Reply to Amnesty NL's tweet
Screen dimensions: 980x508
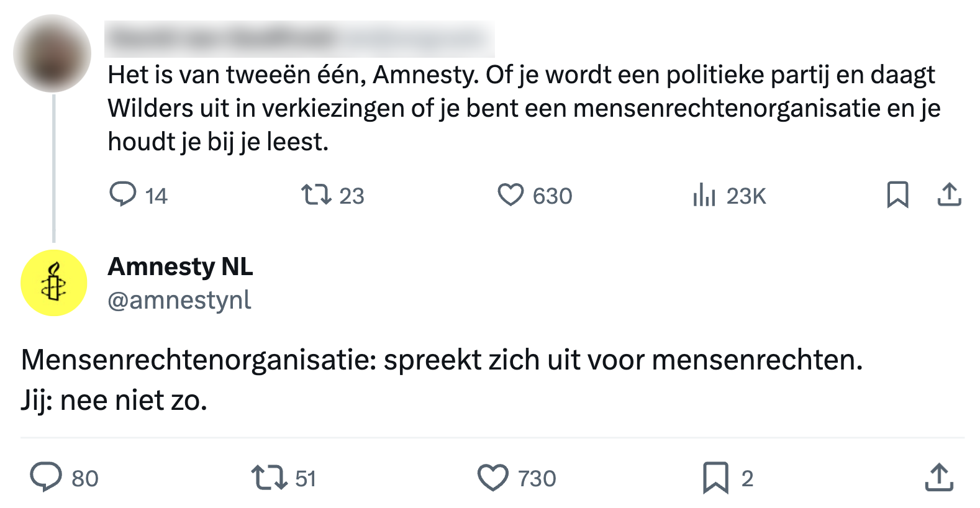coord(46,478)
